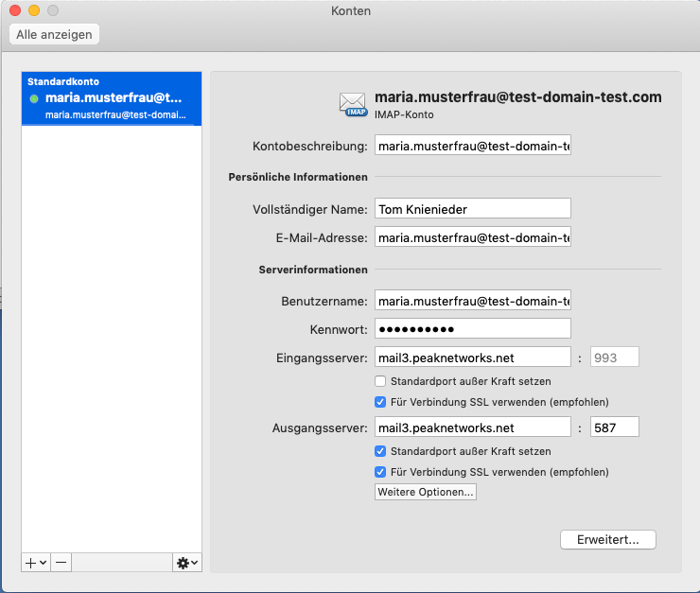Click the green status dot beside account

pos(34,98)
